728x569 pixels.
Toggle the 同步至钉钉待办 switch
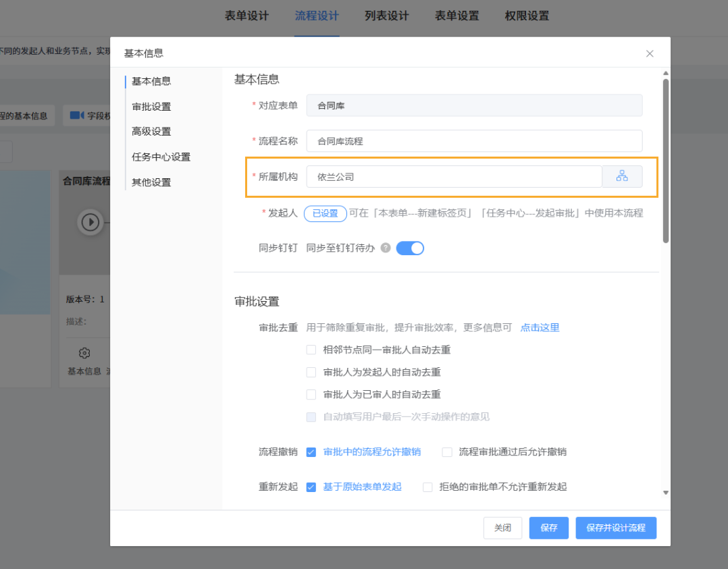coord(410,248)
